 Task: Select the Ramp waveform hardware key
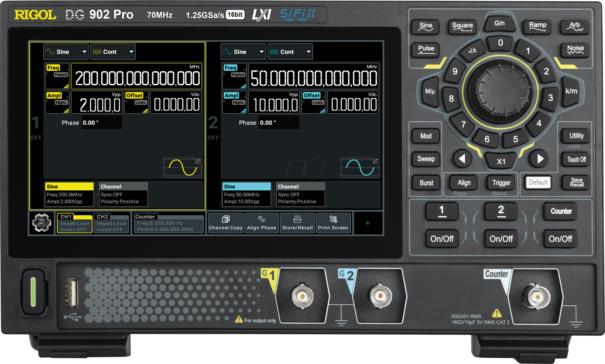(x=537, y=27)
